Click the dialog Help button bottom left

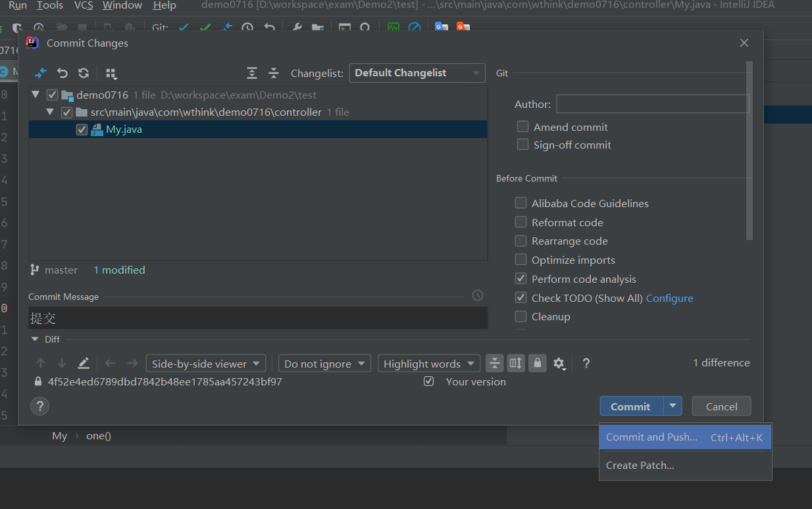pos(40,406)
